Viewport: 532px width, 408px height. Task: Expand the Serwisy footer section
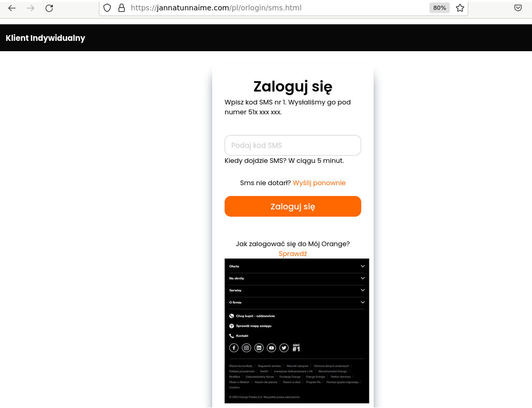click(297, 290)
